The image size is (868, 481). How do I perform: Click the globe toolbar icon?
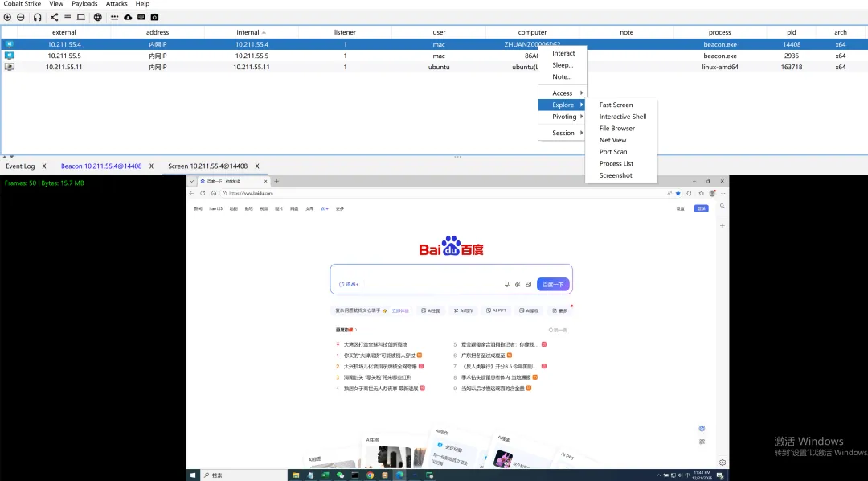pyautogui.click(x=98, y=17)
